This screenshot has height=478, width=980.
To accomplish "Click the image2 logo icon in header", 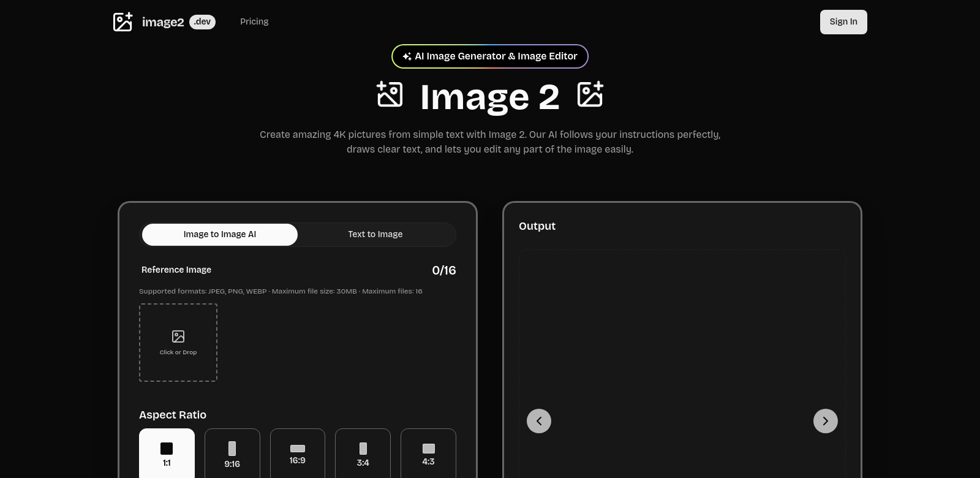I will [123, 21].
